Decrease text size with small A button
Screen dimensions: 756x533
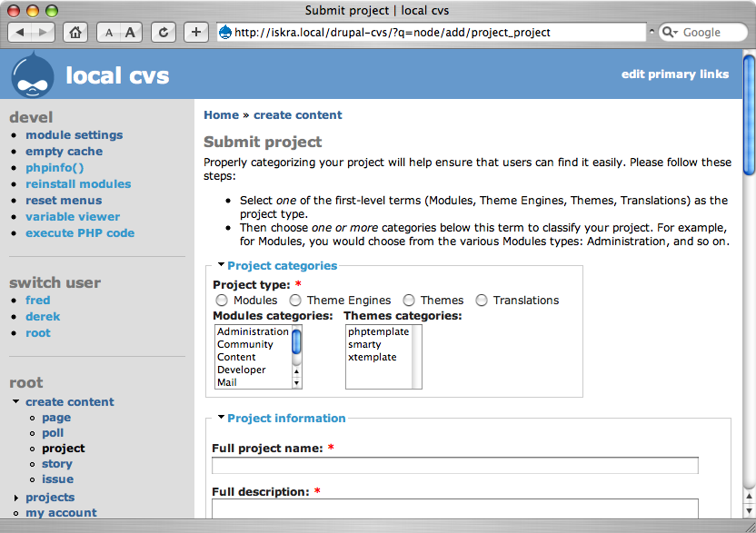(x=109, y=33)
